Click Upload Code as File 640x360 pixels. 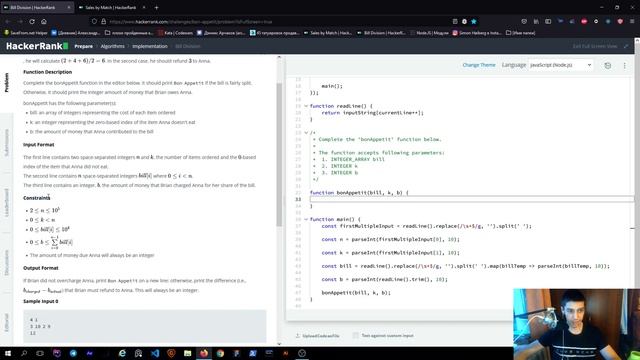pos(317,336)
